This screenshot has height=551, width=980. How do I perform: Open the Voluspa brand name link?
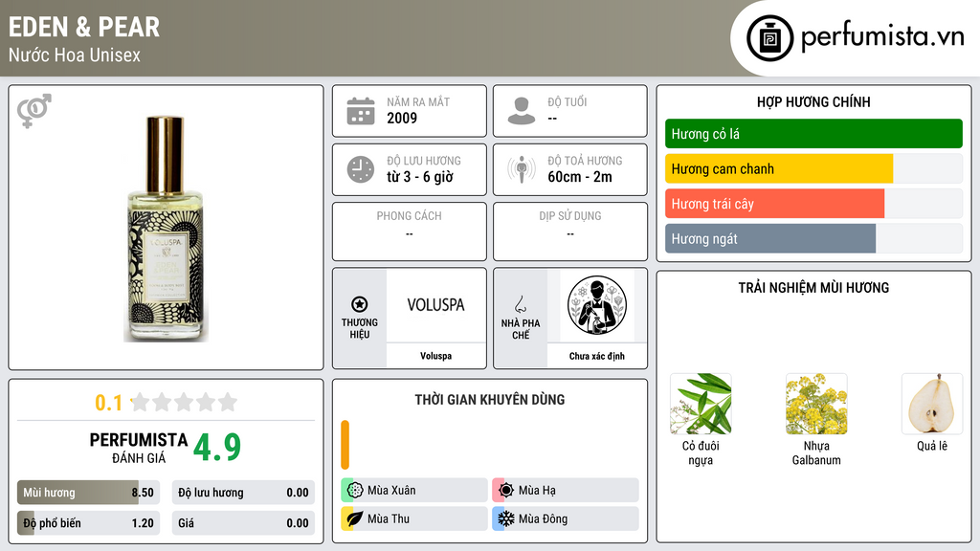(435, 356)
